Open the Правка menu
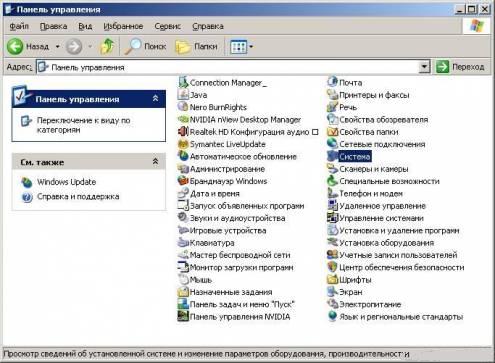The height and width of the screenshot is (363, 495). pos(53,26)
